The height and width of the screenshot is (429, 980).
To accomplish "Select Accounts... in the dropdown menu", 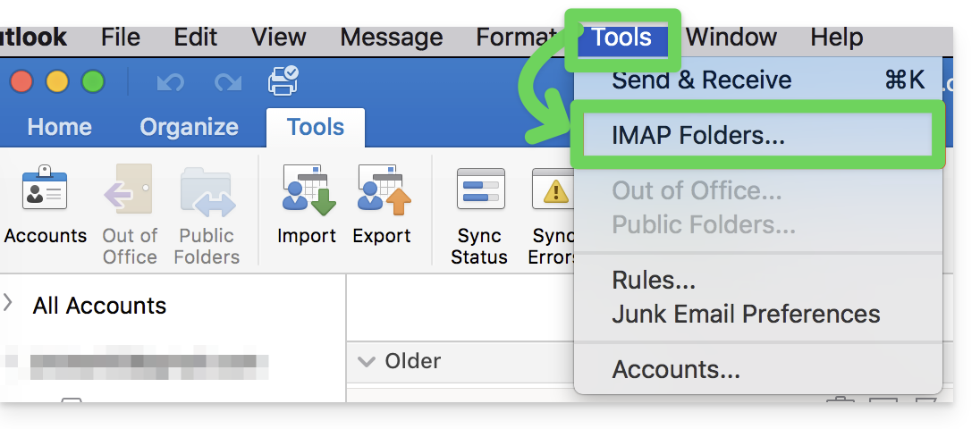I will pyautogui.click(x=675, y=369).
